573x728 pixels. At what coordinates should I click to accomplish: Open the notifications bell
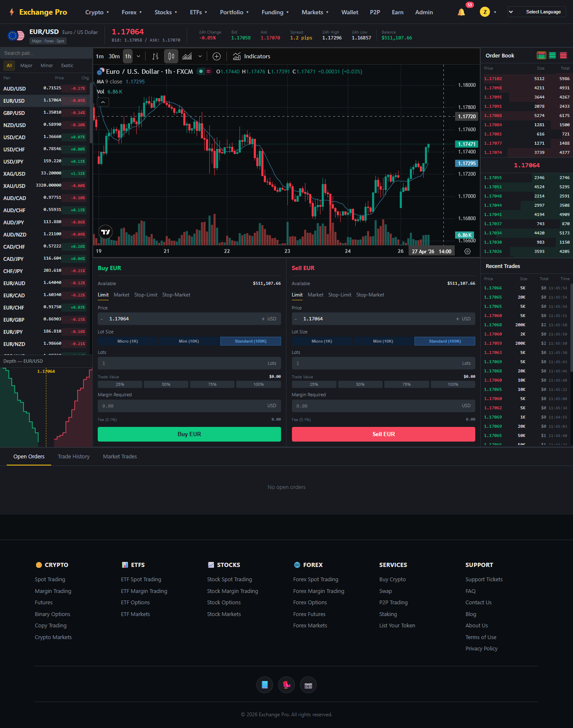pyautogui.click(x=461, y=12)
